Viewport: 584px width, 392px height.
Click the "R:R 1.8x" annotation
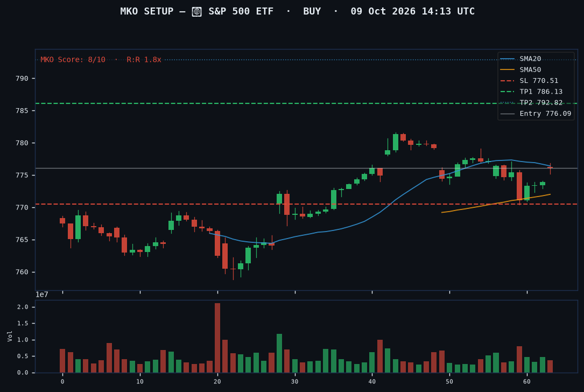point(144,60)
